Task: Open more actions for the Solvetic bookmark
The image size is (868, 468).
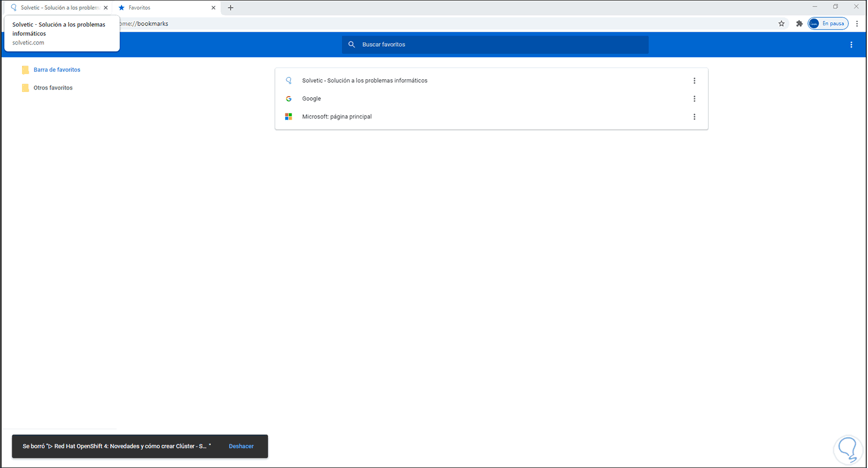Action: (694, 80)
